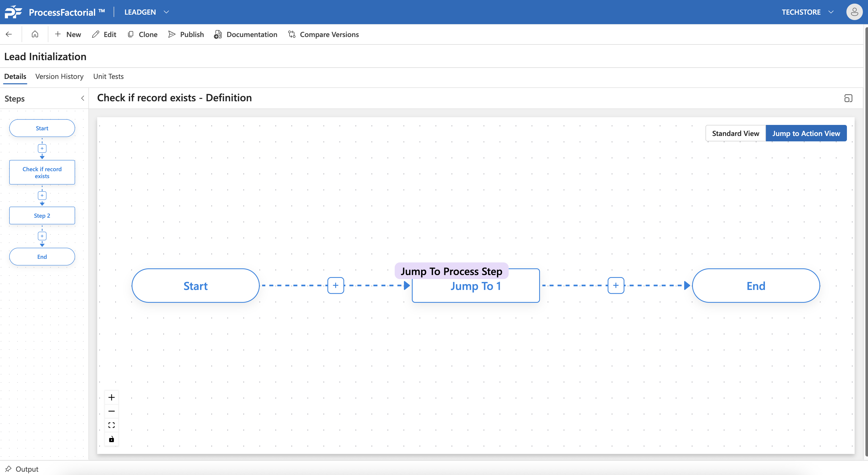Fit canvas to view icon
Viewport: 868px width, 475px height.
point(112,425)
